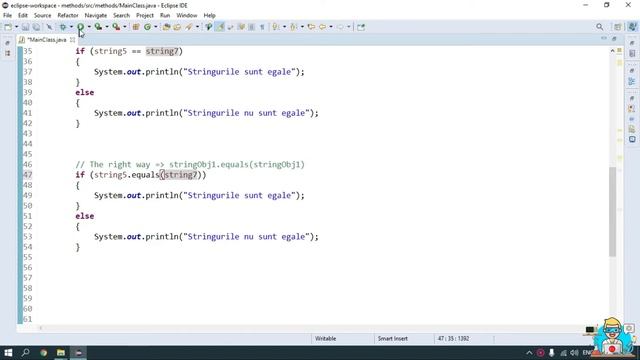
Task: Open the External Tools dropdown arrow
Action: (x=125, y=27)
